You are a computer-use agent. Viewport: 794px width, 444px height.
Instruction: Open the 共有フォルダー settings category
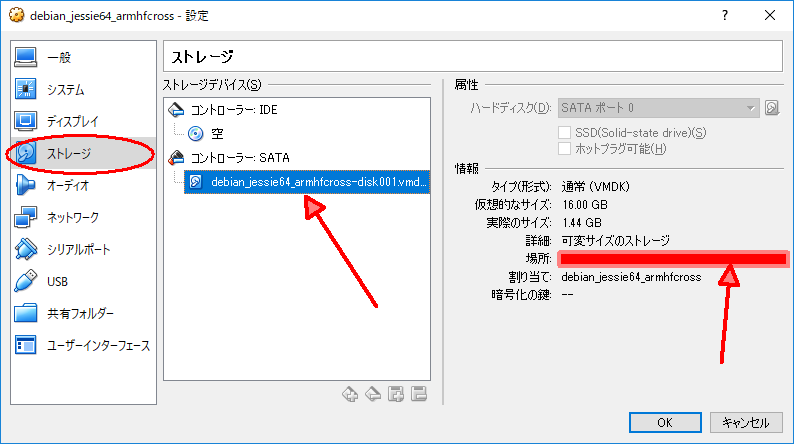(80, 314)
